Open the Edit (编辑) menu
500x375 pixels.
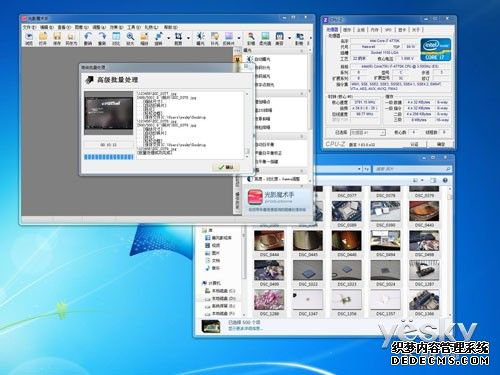tap(46, 27)
